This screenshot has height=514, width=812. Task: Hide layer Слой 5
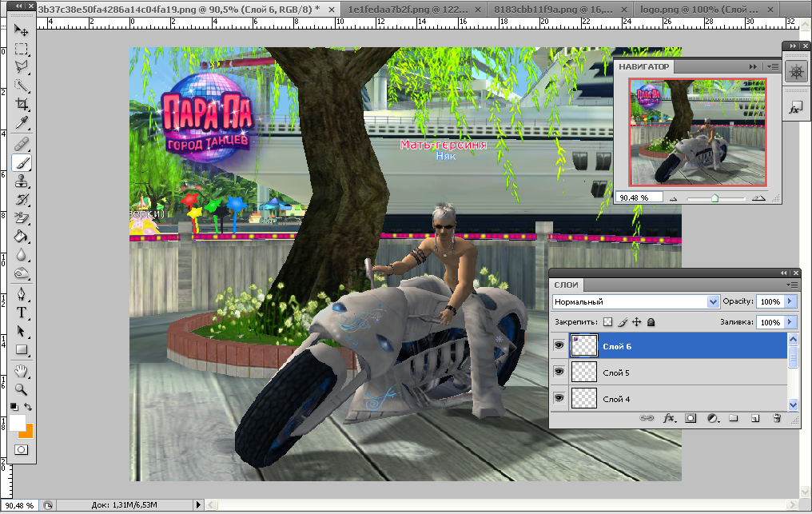tap(559, 372)
